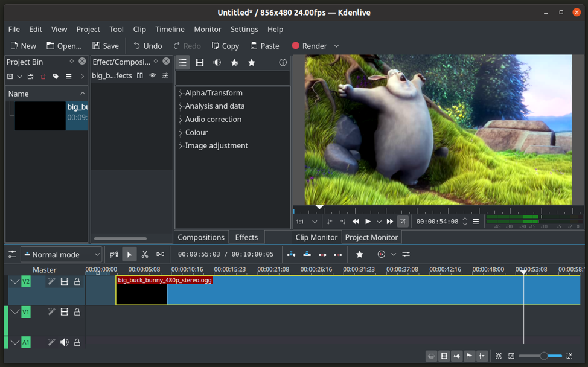This screenshot has height=367, width=588.
Task: Activate the spacer tool
Action: [x=160, y=254]
